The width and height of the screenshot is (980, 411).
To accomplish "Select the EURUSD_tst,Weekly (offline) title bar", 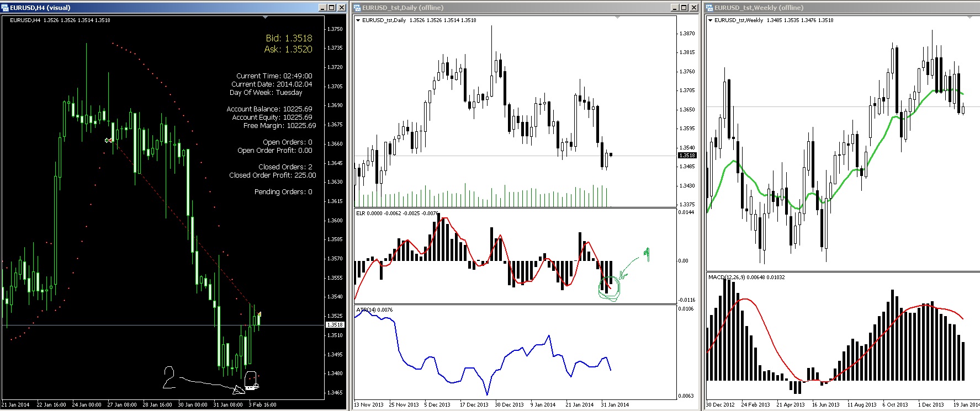I will [843, 7].
